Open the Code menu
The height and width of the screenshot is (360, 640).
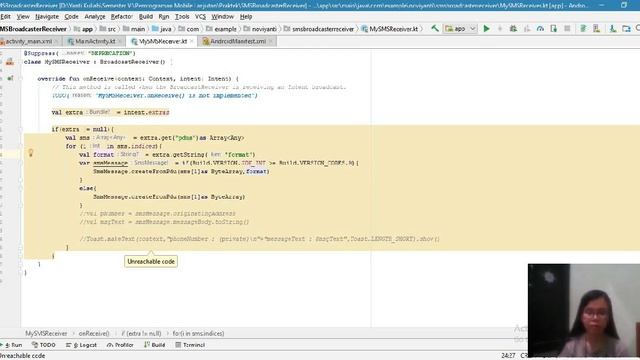point(71,17)
